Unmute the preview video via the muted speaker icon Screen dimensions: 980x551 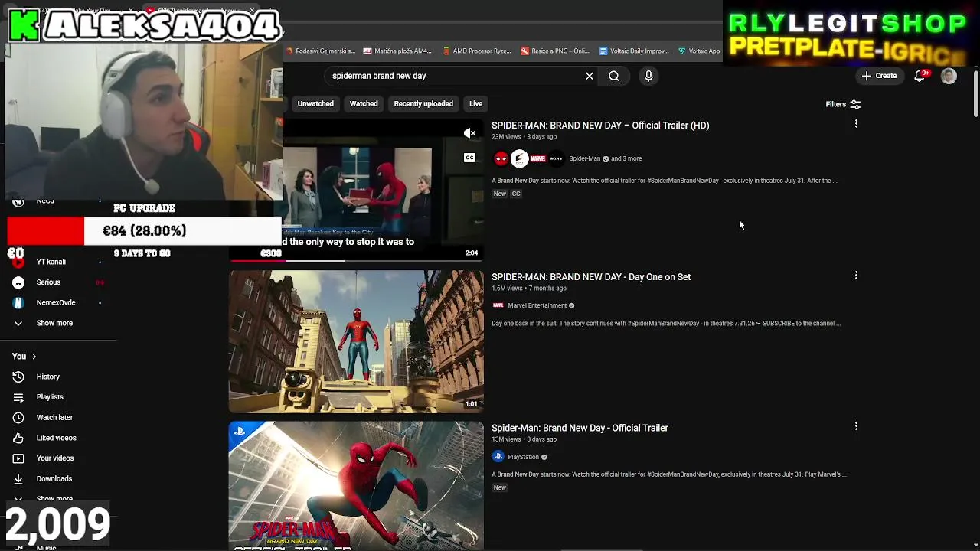coord(470,133)
